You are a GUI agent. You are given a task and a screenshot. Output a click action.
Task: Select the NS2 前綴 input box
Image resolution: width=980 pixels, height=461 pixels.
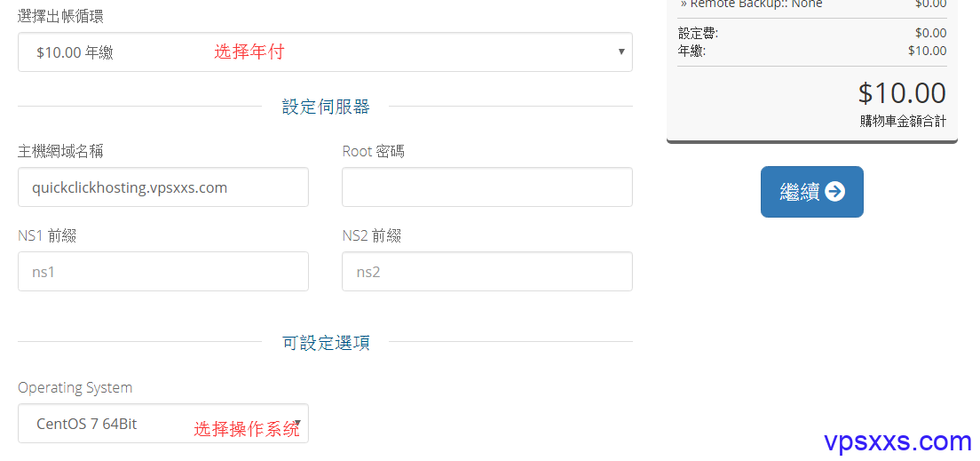486,272
